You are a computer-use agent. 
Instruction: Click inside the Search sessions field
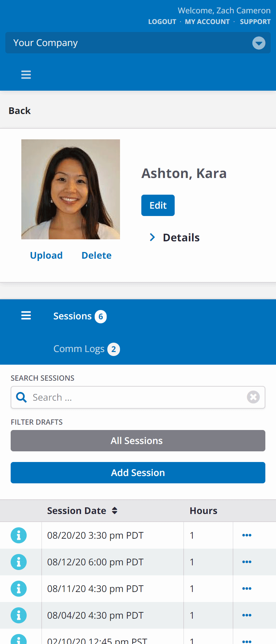click(137, 397)
